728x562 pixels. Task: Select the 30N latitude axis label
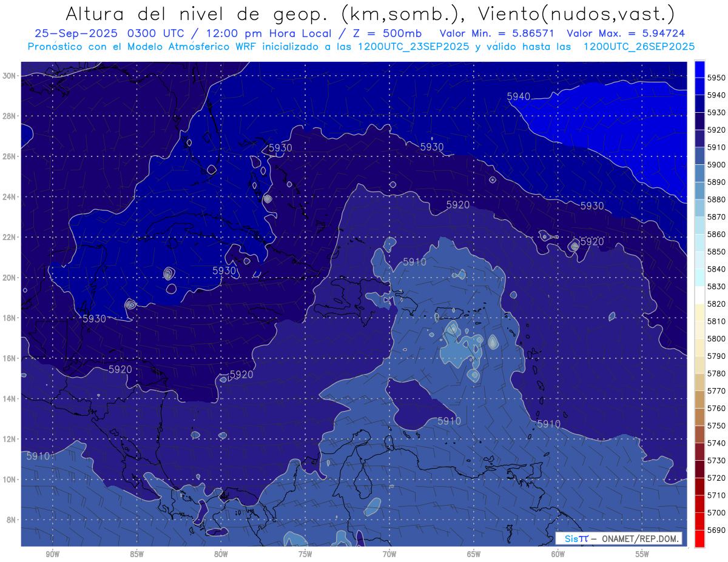[x=10, y=76]
